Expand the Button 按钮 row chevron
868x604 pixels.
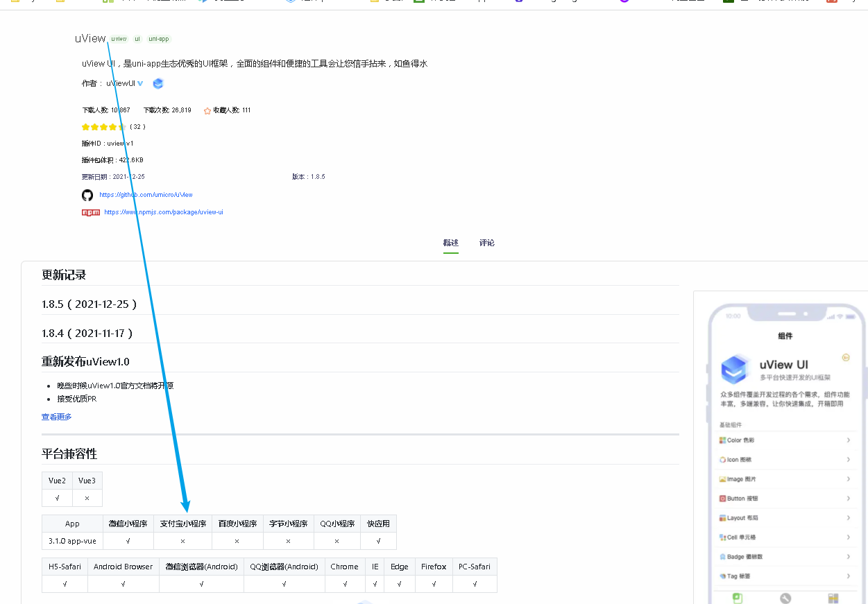pyautogui.click(x=849, y=499)
